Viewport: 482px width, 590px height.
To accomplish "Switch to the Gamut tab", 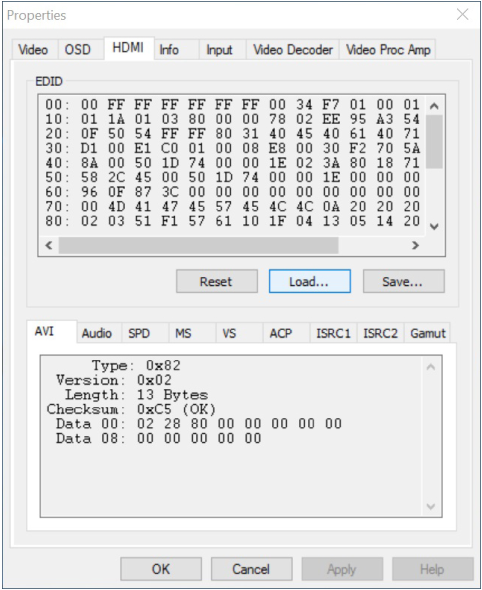I will tap(427, 333).
